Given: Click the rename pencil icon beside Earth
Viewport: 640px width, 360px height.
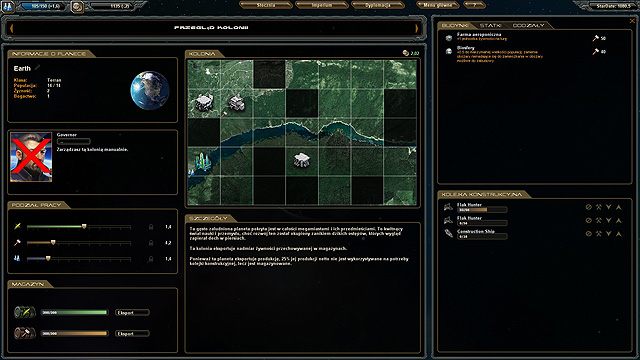Looking at the screenshot, I should pos(38,68).
